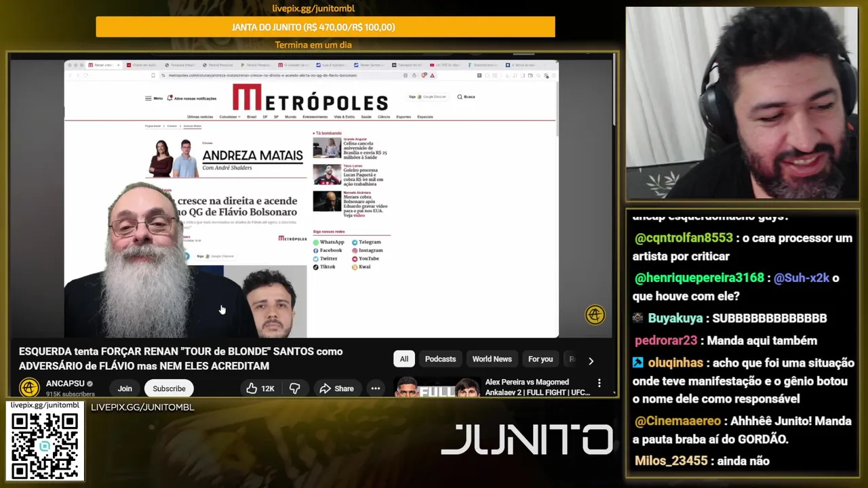Image resolution: width=868 pixels, height=488 pixels.
Task: Open the Metrópoles hamburger Menu
Action: click(154, 98)
